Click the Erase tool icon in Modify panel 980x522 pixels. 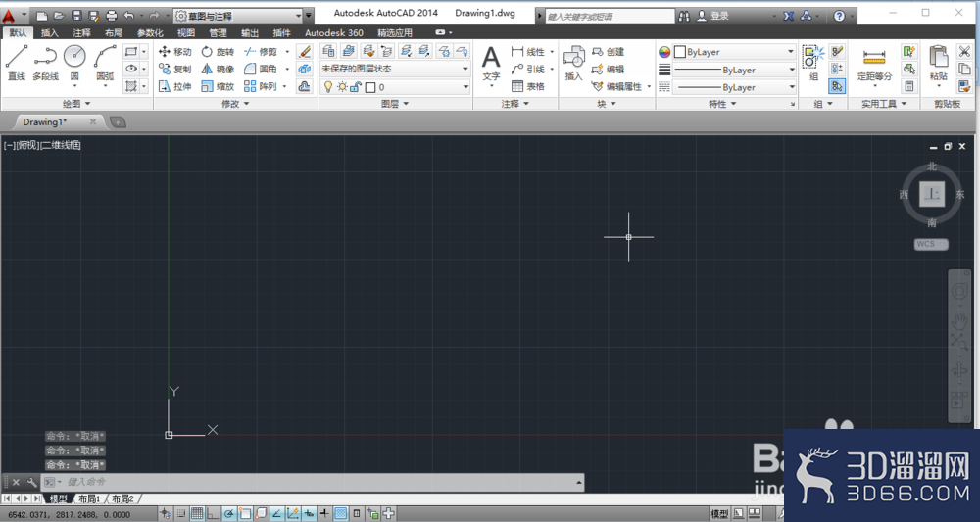(x=305, y=51)
